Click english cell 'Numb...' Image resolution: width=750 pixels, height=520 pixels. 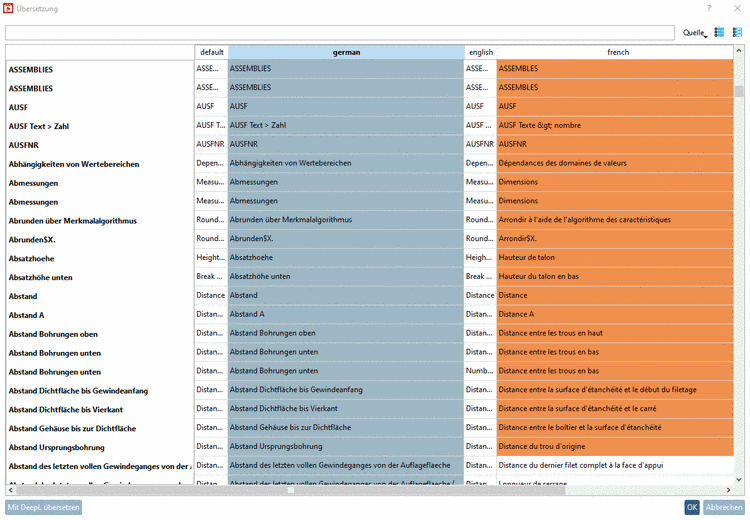click(481, 371)
